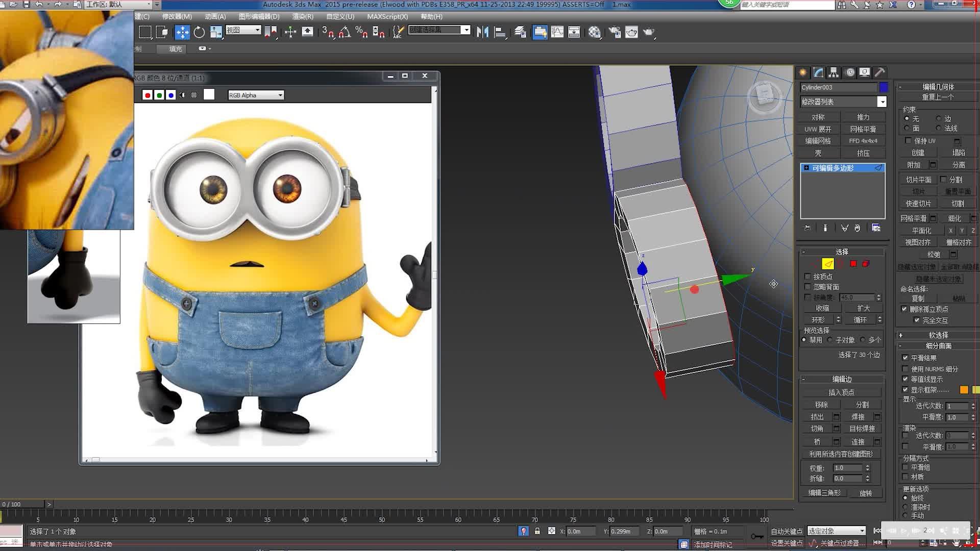This screenshot has width=980, height=551.
Task: Collapse the 编辑几何体 rollout
Action: [900, 87]
